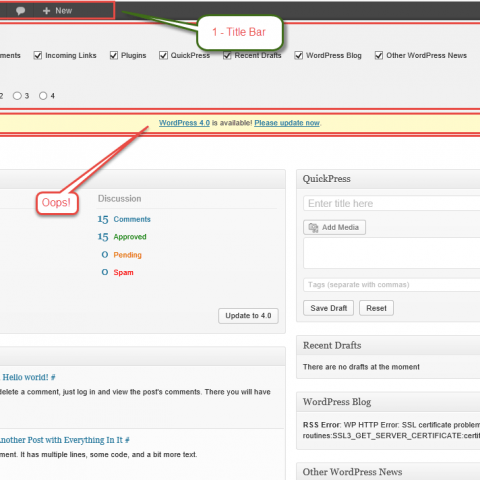Toggle the QuickPress checkbox
Screen dimensions: 480x480
163,55
